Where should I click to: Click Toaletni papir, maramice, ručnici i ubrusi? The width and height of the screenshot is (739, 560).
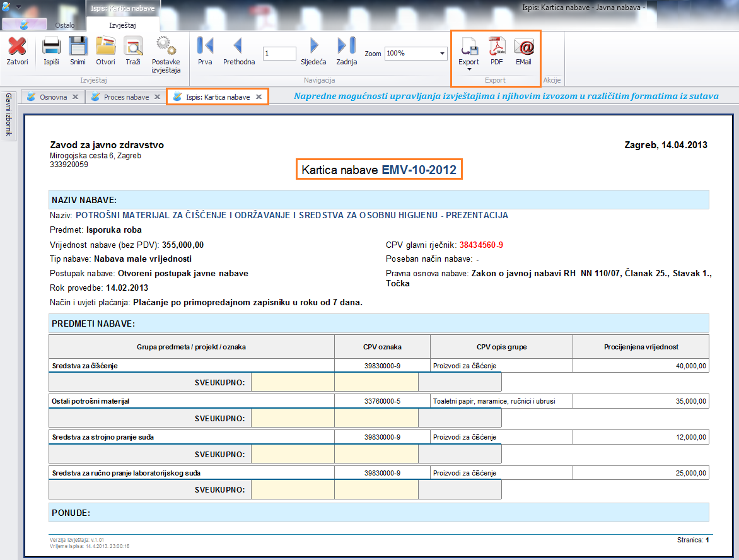tap(494, 401)
